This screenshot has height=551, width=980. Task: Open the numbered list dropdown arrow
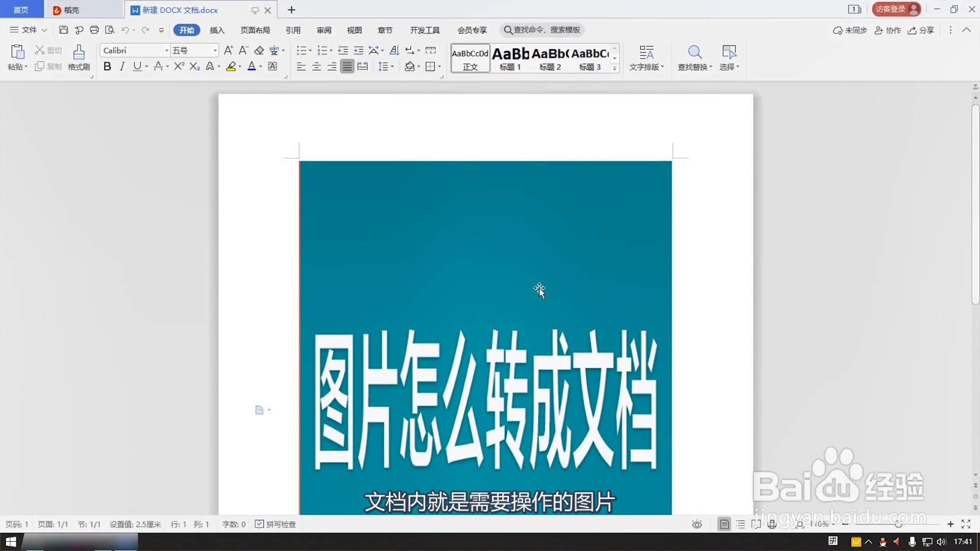click(x=331, y=51)
